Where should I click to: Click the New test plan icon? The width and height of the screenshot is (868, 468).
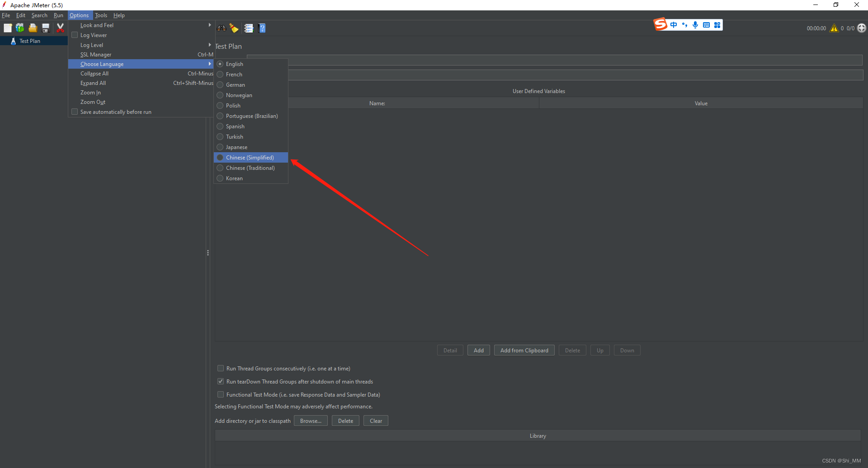8,28
